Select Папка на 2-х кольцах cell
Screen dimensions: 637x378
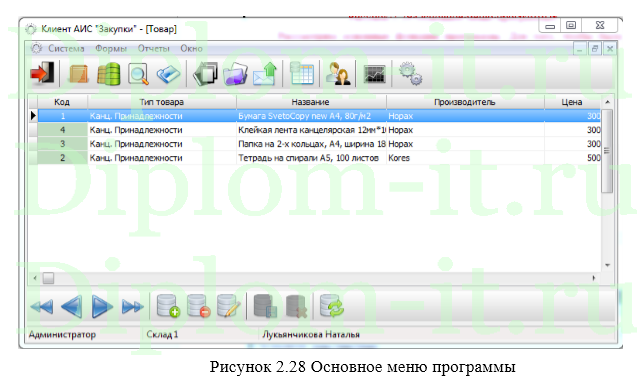click(x=311, y=143)
